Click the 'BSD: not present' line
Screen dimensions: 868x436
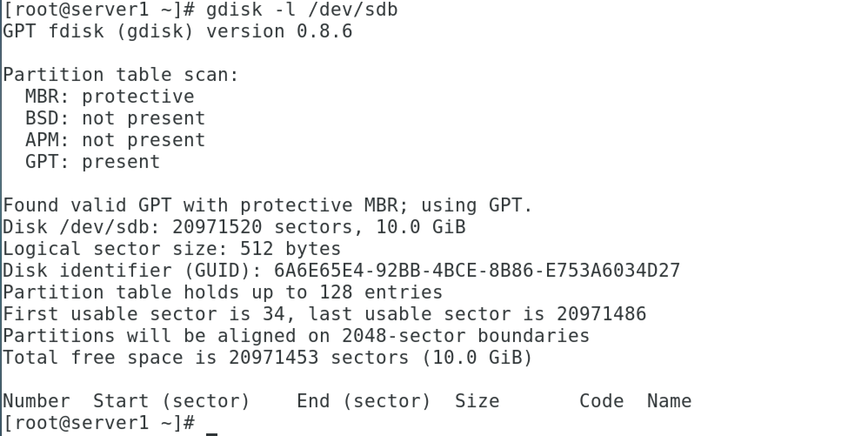115,118
